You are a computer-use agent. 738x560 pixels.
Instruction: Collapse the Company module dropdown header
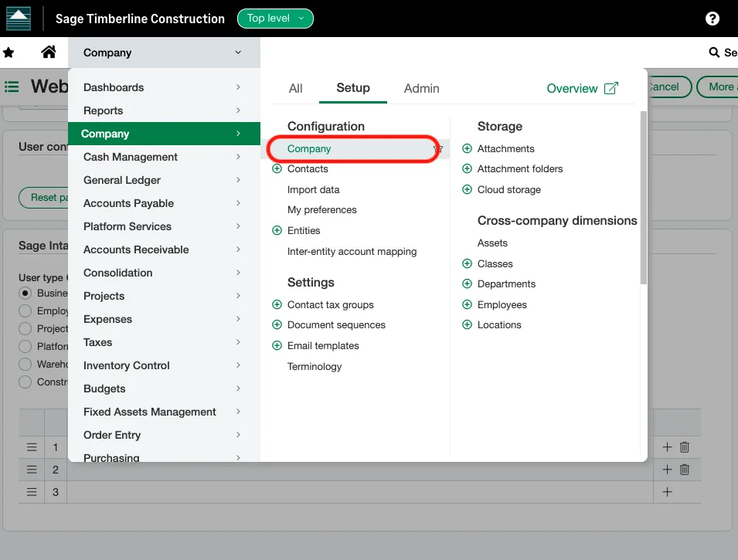(164, 53)
